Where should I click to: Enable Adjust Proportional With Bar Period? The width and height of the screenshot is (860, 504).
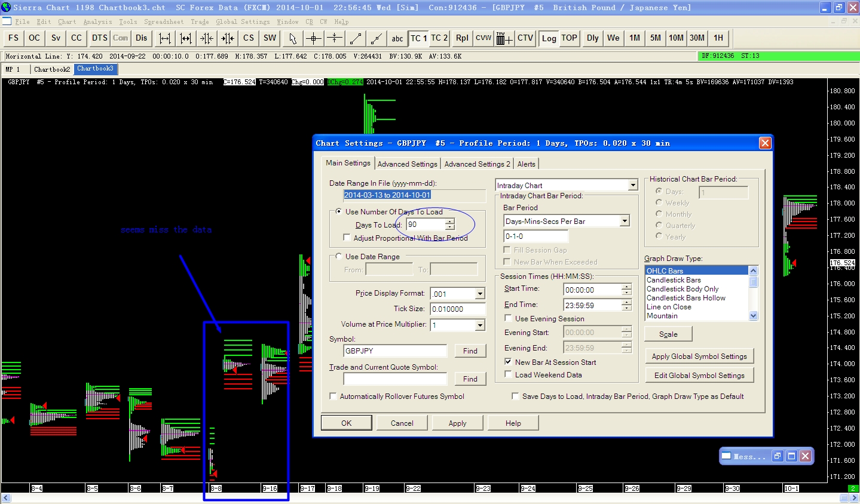tap(347, 238)
